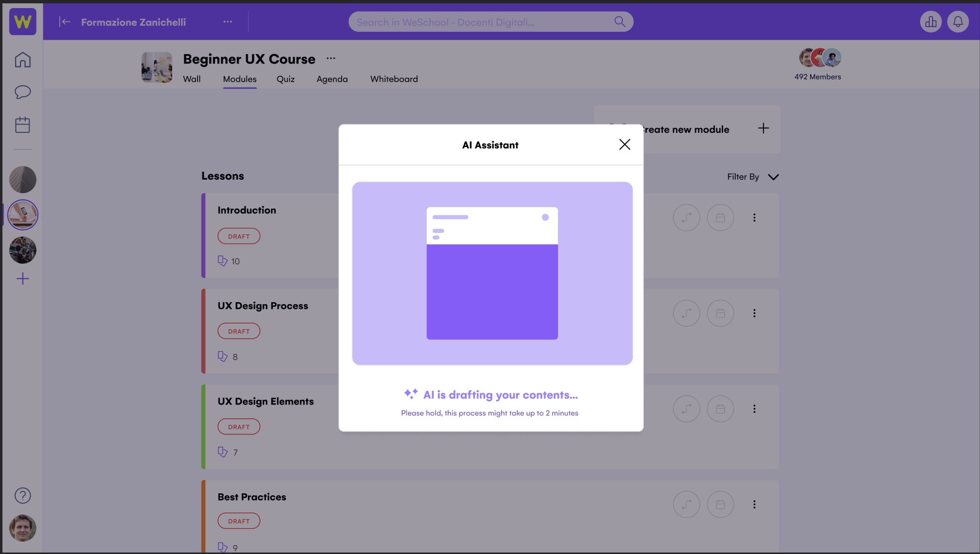Image resolution: width=980 pixels, height=554 pixels.
Task: Click the Beginner UX Course thumbnail
Action: [x=157, y=67]
